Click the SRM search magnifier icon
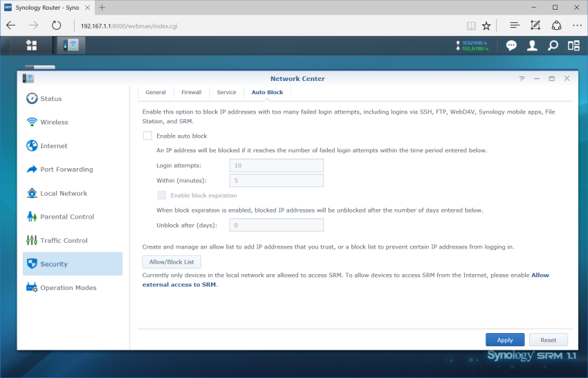The image size is (588, 378). pyautogui.click(x=553, y=46)
